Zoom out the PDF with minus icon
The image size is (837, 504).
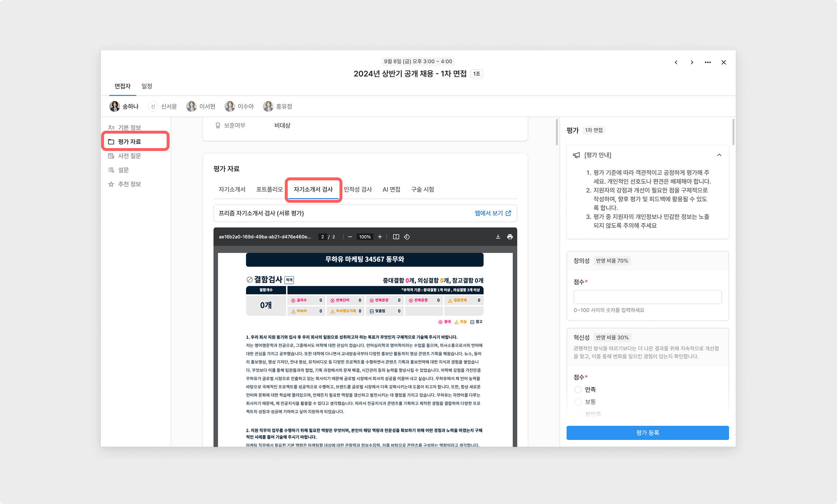tap(350, 237)
